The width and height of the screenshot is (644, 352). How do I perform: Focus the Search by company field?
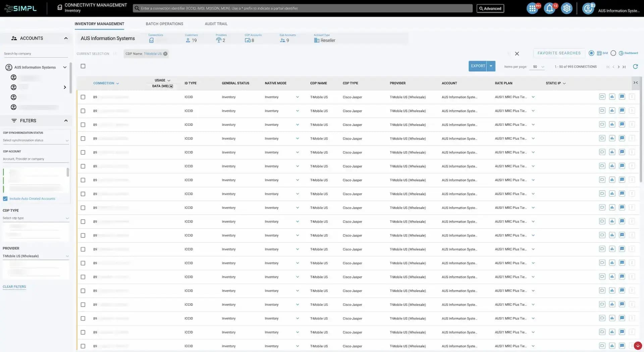click(x=36, y=54)
